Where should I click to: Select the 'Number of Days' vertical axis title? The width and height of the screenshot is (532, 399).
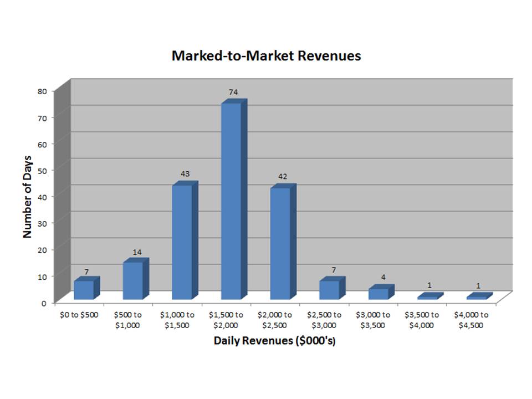point(27,197)
